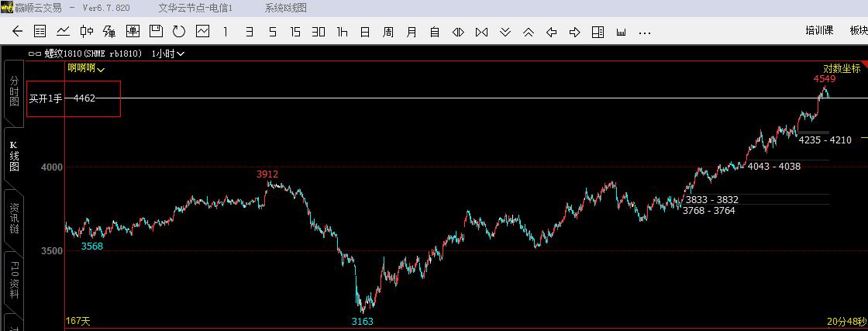Open the quote list icon
Screen dimensions: 868x331
(x=40, y=32)
